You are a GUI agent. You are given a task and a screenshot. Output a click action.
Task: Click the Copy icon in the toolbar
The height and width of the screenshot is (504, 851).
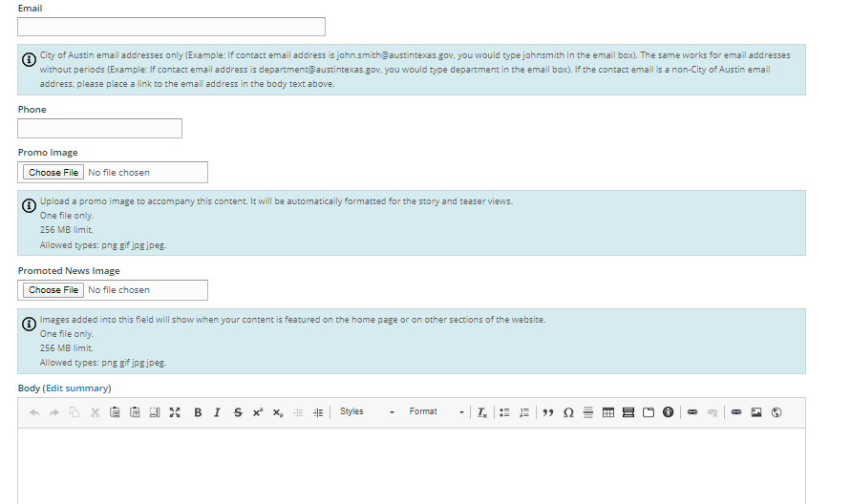[x=74, y=413]
